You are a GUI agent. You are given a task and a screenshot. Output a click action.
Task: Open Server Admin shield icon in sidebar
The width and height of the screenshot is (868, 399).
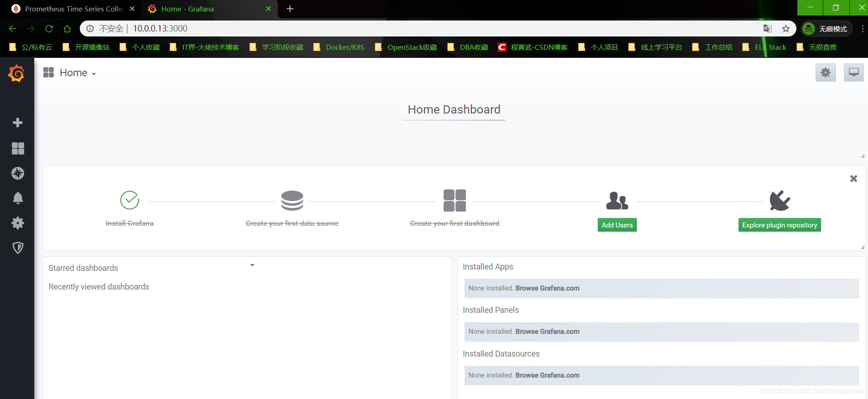pyautogui.click(x=18, y=248)
